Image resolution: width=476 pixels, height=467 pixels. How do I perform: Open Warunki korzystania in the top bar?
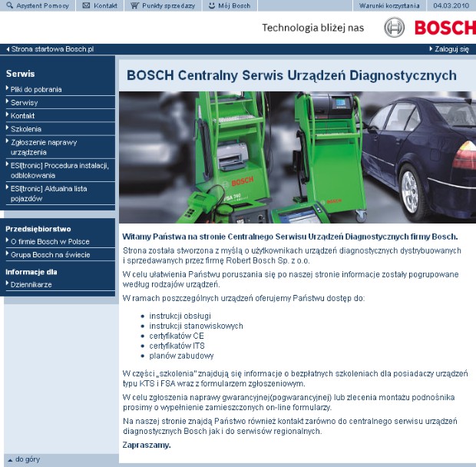click(389, 5)
